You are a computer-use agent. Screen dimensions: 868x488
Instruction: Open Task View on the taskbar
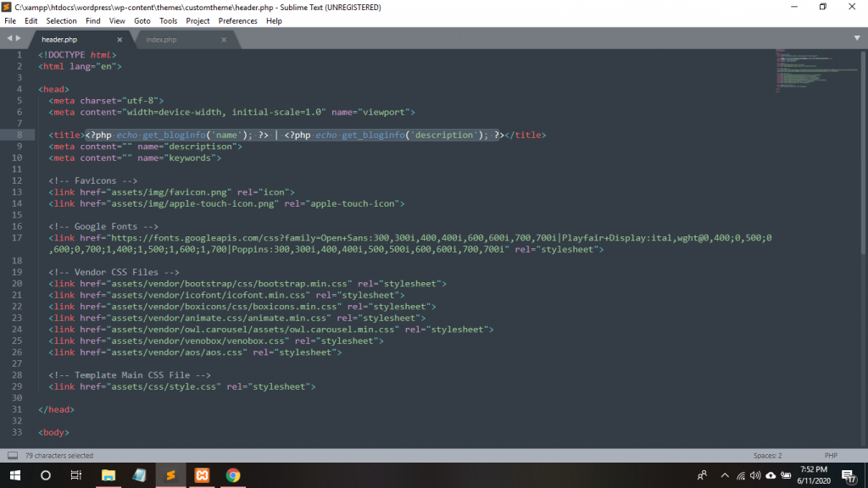click(x=76, y=475)
